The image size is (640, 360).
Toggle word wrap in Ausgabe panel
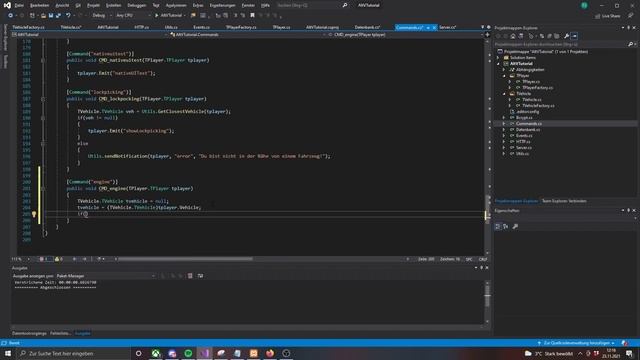point(200,276)
